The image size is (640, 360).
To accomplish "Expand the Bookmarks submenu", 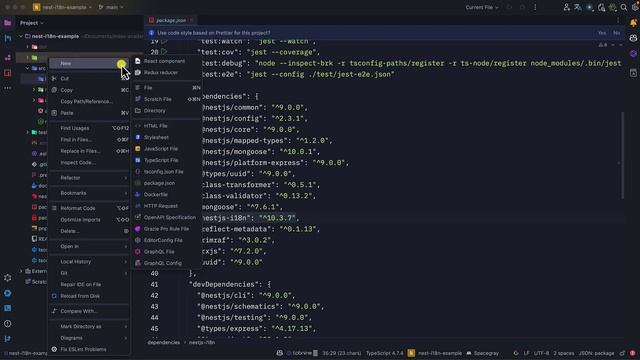I will [x=89, y=193].
